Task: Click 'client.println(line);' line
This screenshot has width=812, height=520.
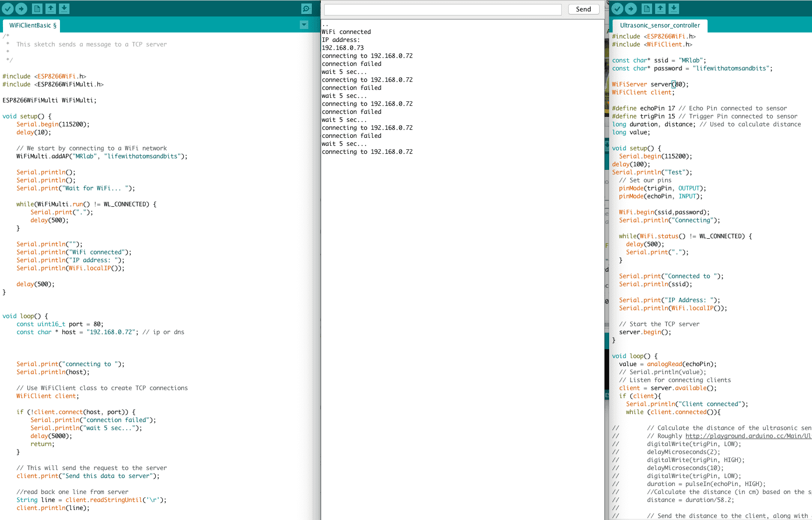Action: (53, 508)
